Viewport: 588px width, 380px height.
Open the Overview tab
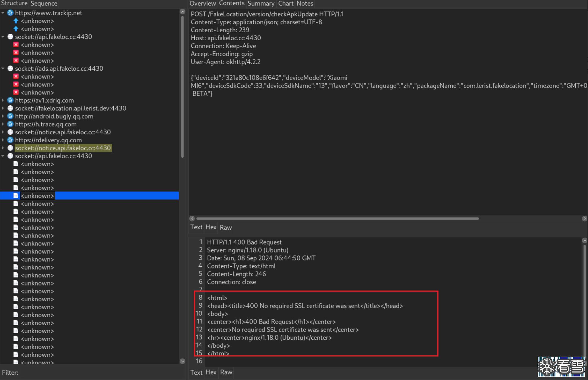point(203,4)
